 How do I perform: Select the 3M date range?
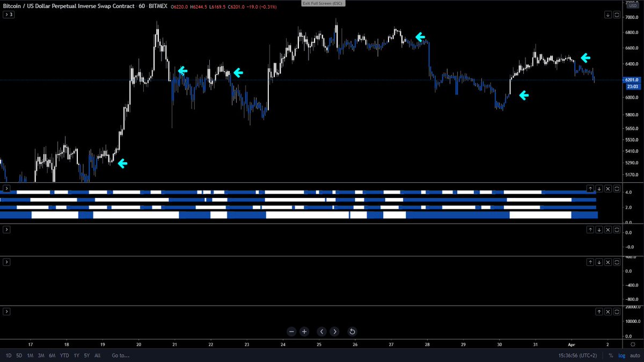[41, 356]
